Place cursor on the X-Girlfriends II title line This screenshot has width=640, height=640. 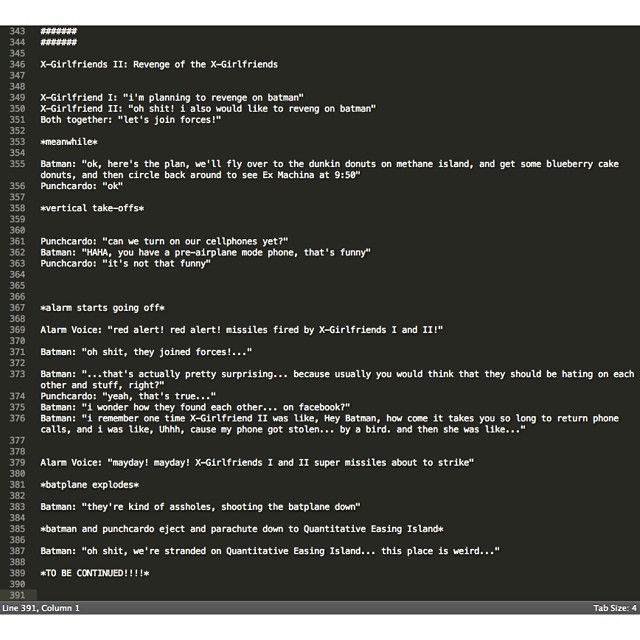(158, 64)
